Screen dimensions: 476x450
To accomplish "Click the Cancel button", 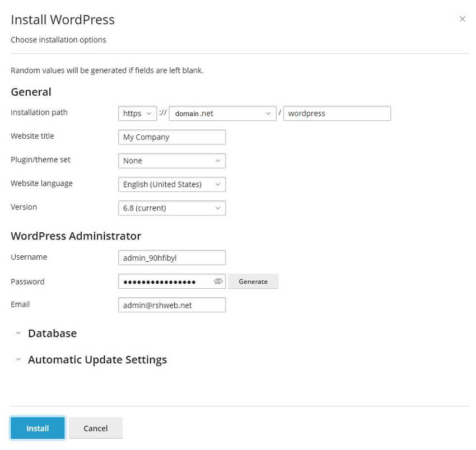I will point(95,428).
